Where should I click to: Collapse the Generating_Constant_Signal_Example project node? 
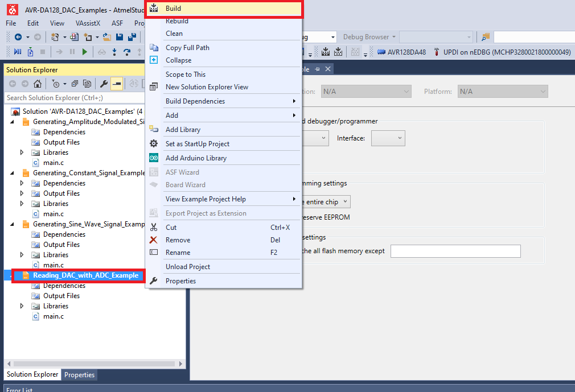(12, 173)
